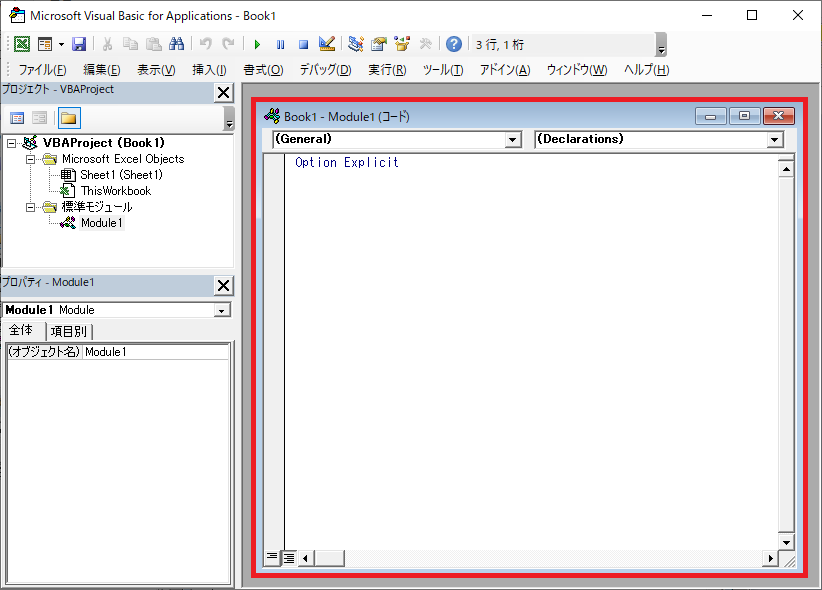Click View Code icon in project pane
The image size is (822, 590).
coord(17,118)
